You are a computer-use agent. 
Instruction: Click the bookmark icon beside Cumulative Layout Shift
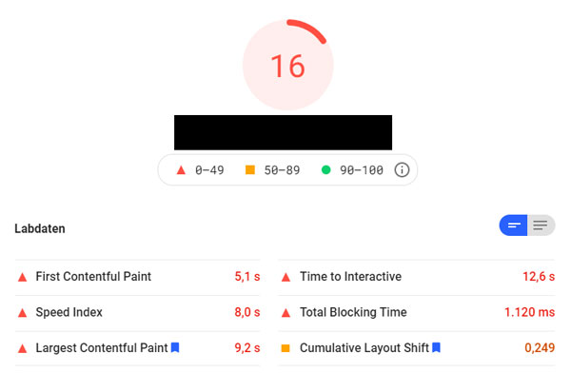tap(436, 348)
